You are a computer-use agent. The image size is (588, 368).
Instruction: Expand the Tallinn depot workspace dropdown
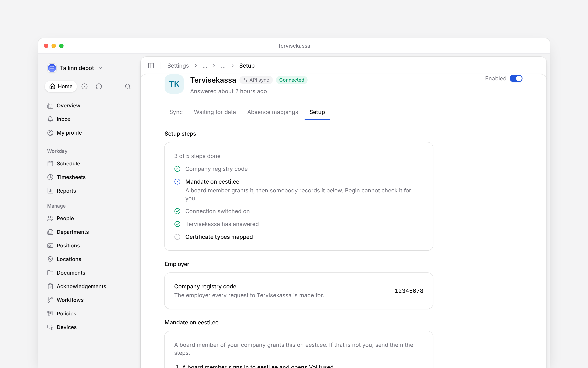101,68
